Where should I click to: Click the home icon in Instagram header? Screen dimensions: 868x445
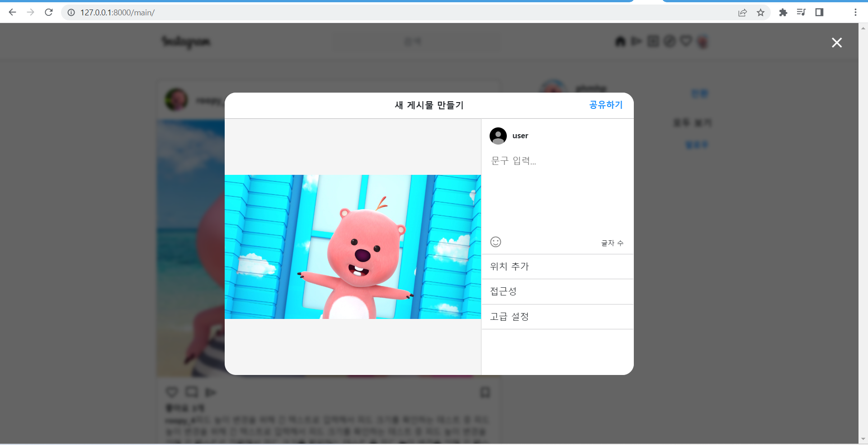pos(620,42)
